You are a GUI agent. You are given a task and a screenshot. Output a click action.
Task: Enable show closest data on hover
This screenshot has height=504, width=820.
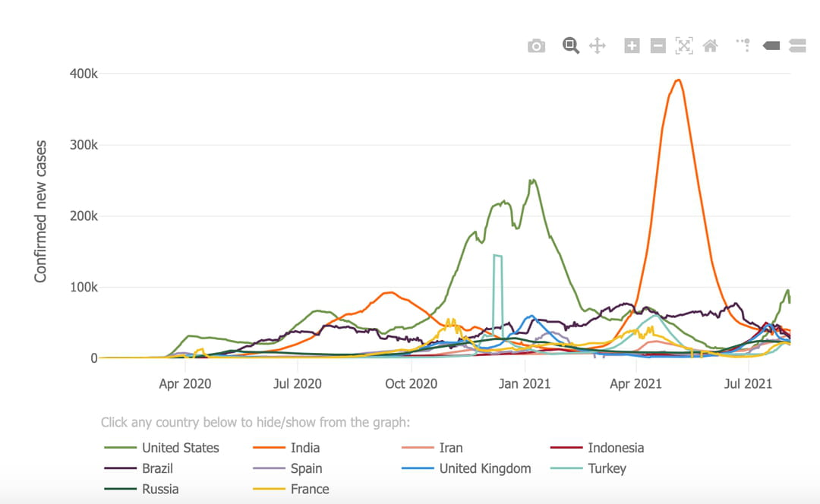point(771,46)
